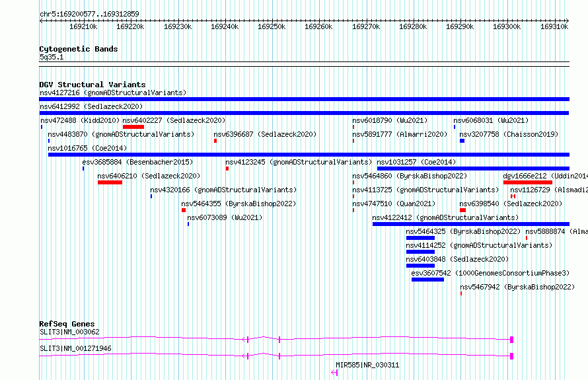Screen dimensions: 588x380
Task: Click esv3607542 1000Genomes label
Action: (490, 273)
